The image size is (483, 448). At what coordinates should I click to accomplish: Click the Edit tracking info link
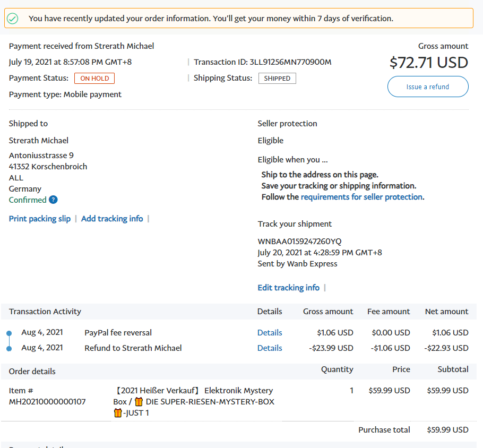(x=288, y=288)
